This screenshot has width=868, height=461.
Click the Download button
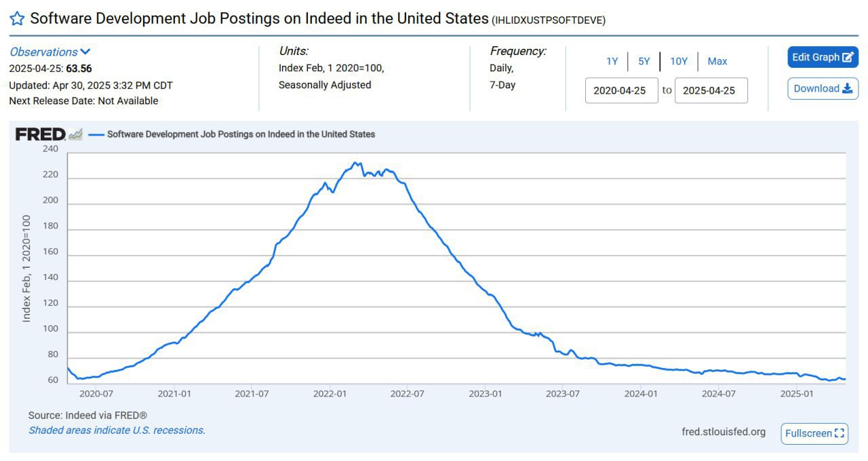[x=823, y=89]
